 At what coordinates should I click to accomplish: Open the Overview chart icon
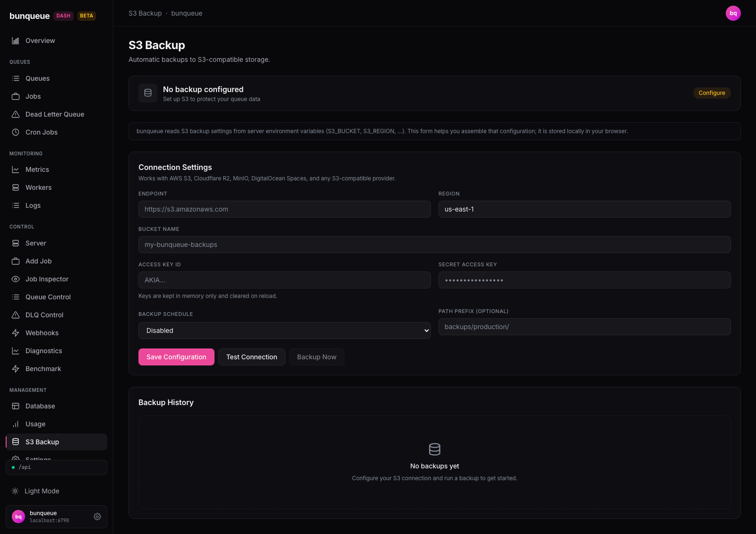pos(16,41)
